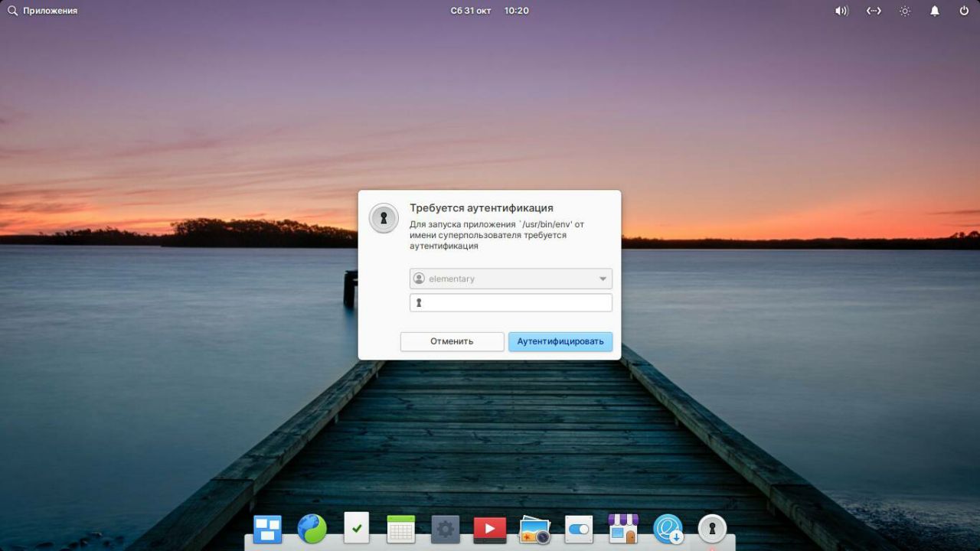Viewport: 980px width, 551px height.
Task: Open the Tasks app with checkmark icon
Action: [x=356, y=528]
